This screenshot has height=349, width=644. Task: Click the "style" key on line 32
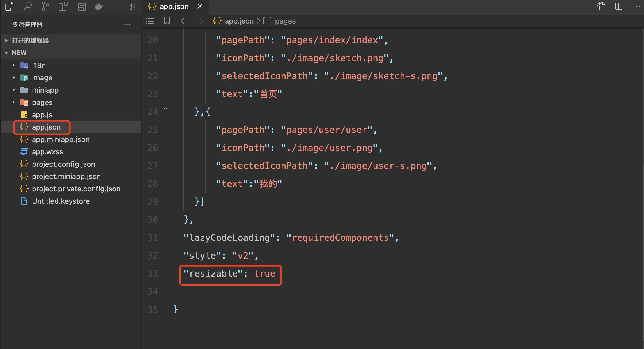click(202, 256)
